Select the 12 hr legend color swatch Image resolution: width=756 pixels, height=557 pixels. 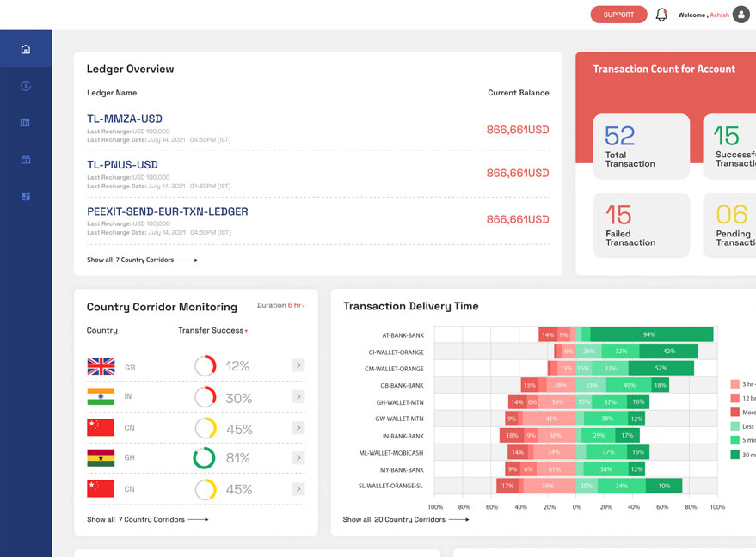coord(734,398)
